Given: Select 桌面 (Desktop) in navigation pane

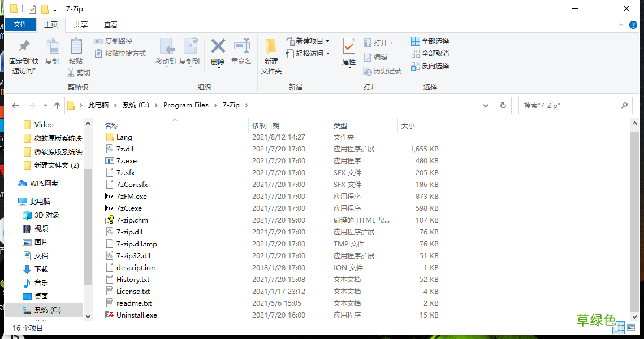Looking at the screenshot, I should (x=41, y=296).
